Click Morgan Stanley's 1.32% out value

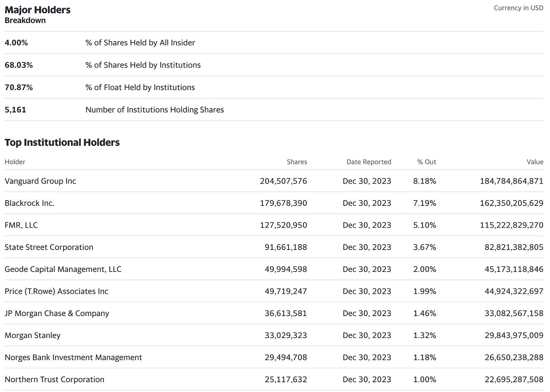[425, 335]
